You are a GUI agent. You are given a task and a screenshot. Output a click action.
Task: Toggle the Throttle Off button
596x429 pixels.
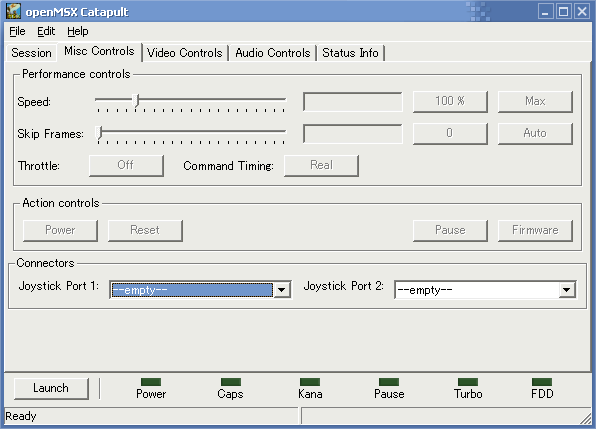(x=126, y=165)
